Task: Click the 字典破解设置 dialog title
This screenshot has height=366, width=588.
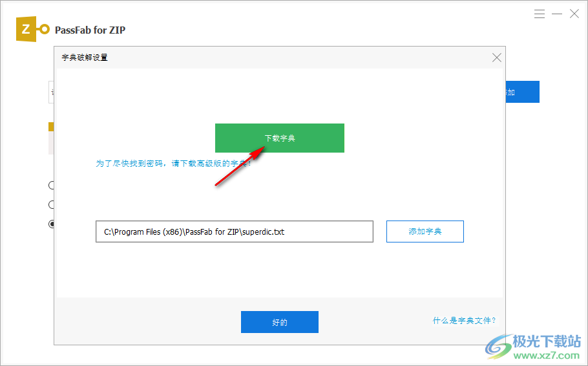Action: point(85,58)
